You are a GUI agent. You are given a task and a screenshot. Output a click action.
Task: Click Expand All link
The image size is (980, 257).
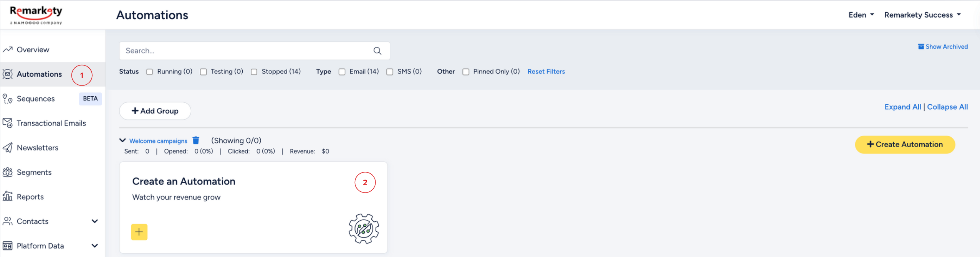pos(902,107)
